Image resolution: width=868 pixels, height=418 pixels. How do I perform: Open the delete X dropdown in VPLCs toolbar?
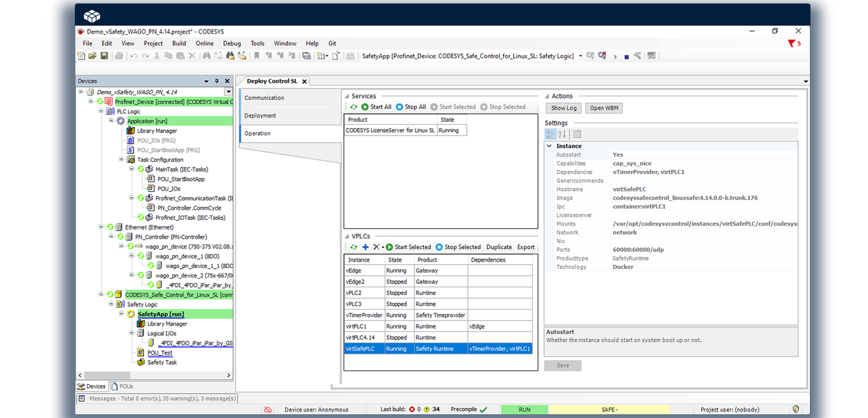click(382, 247)
